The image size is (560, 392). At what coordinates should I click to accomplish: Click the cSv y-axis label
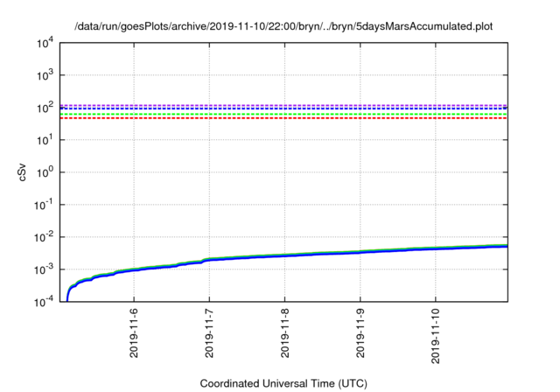click(x=23, y=172)
